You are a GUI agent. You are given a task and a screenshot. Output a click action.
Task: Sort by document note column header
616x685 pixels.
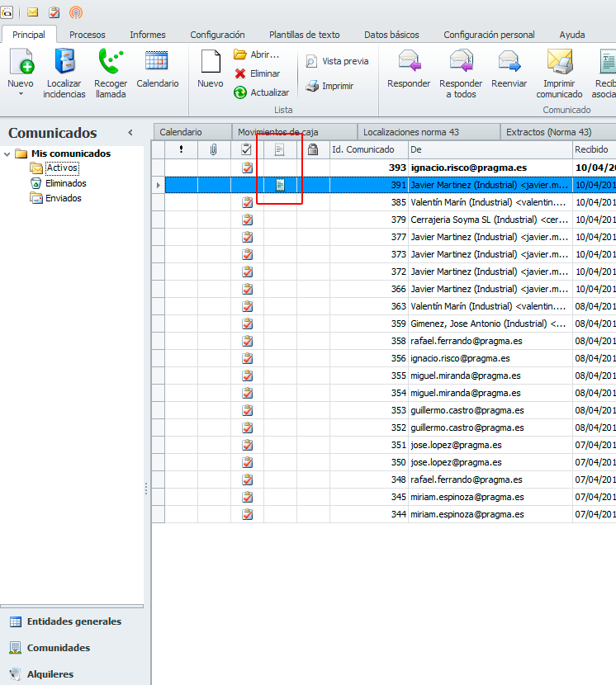click(280, 149)
